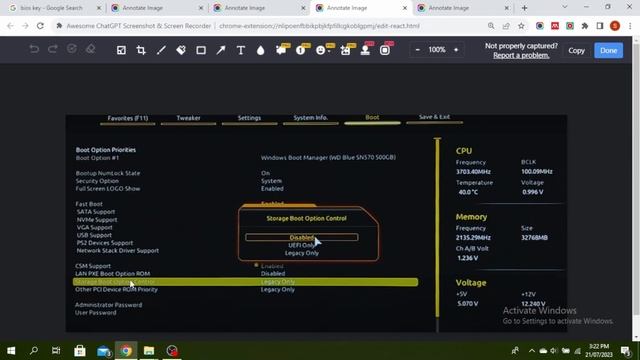Select the Line drawing tool
This screenshot has width=640, height=360.
click(x=161, y=50)
